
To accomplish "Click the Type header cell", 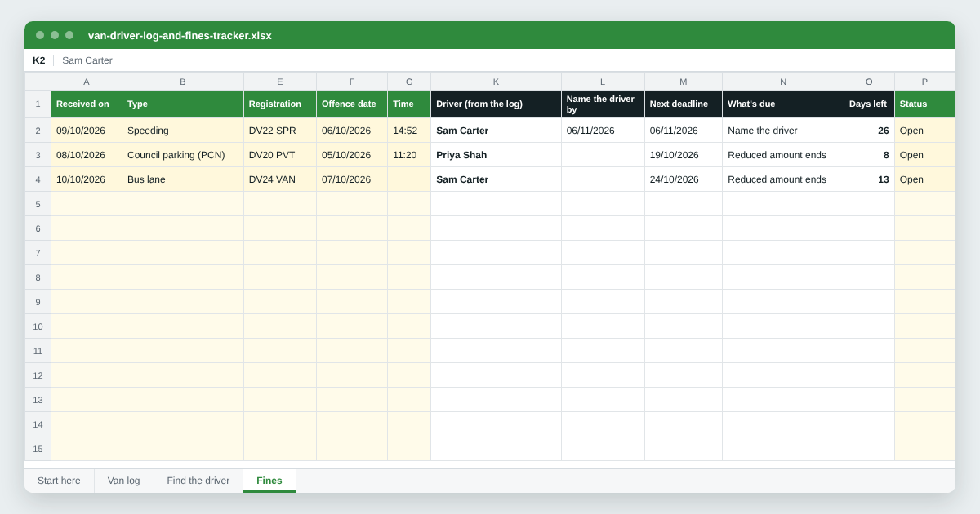I will [x=183, y=104].
